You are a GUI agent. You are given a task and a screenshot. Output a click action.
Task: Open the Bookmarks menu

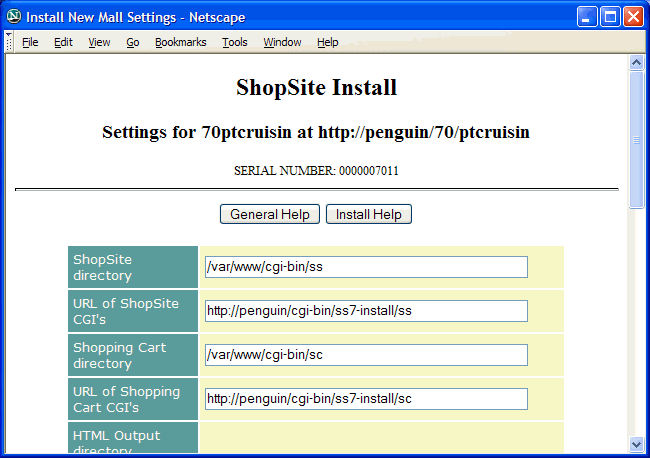coord(180,42)
